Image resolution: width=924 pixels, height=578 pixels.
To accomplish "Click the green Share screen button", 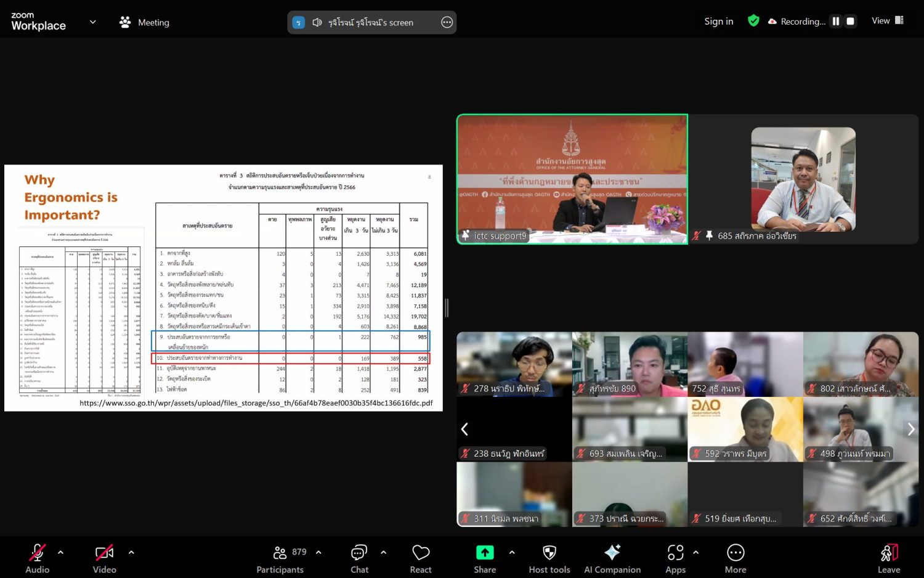I will point(485,558).
